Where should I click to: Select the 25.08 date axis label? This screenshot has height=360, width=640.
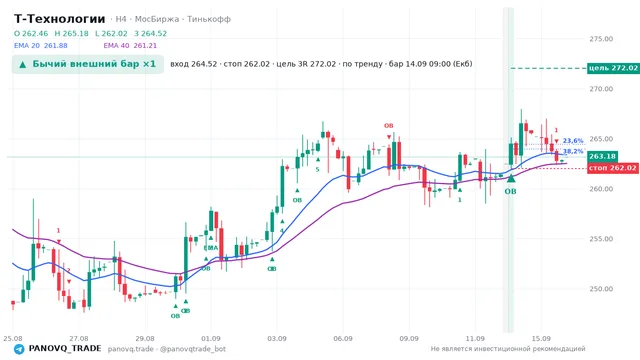pyautogui.click(x=13, y=338)
